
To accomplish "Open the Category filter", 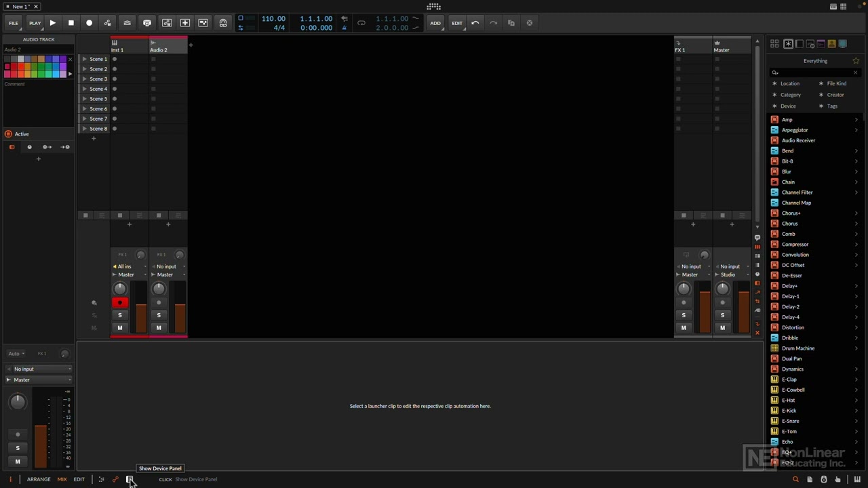I will pyautogui.click(x=790, y=95).
